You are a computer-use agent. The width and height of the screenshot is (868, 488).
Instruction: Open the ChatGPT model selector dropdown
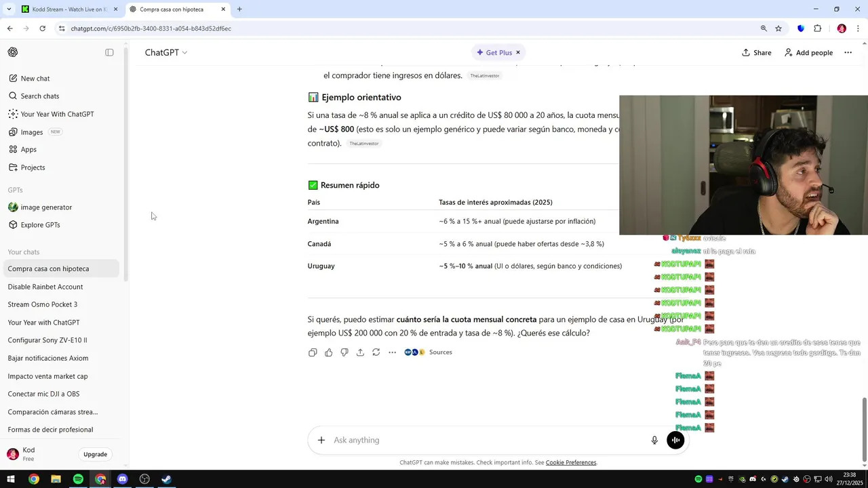tap(166, 52)
